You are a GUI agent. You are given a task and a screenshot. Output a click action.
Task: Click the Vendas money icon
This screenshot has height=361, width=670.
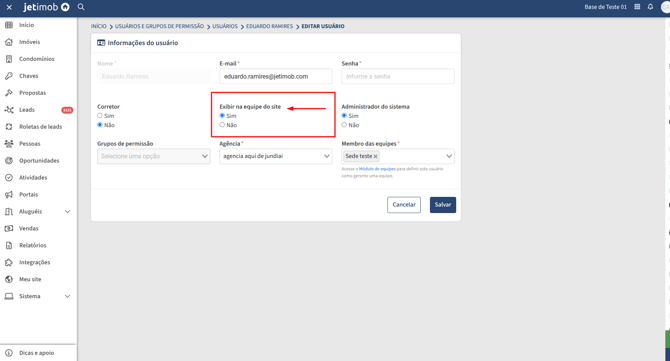click(9, 228)
